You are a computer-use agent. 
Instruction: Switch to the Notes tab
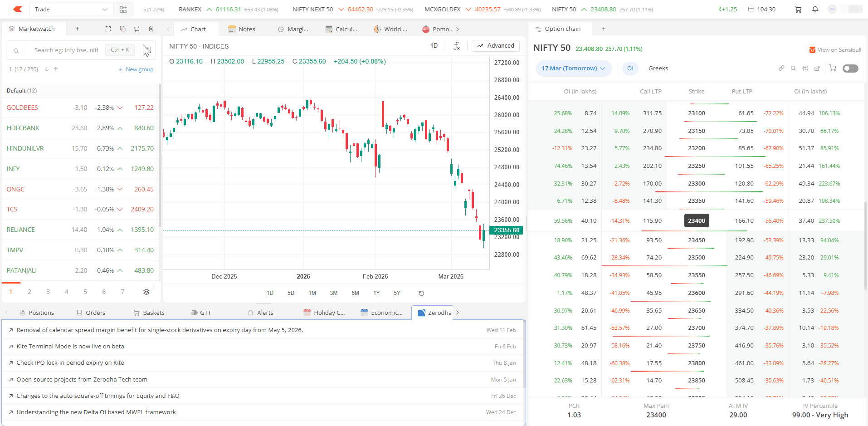click(242, 29)
